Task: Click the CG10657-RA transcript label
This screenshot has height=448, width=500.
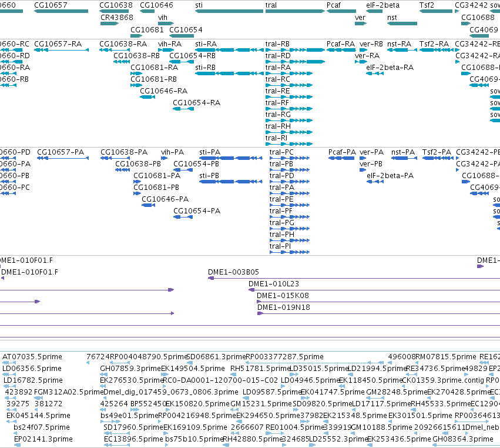Action: (x=58, y=44)
